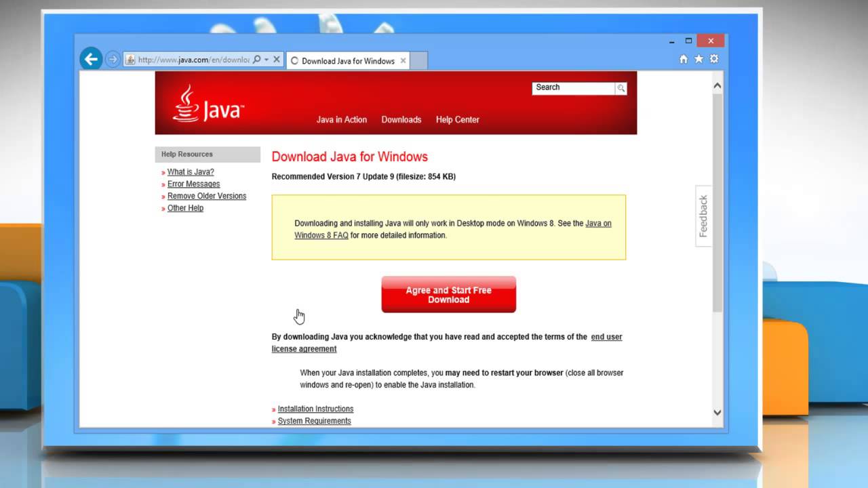The width and height of the screenshot is (868, 488).
Task: Open the Other Help link
Action: [185, 208]
